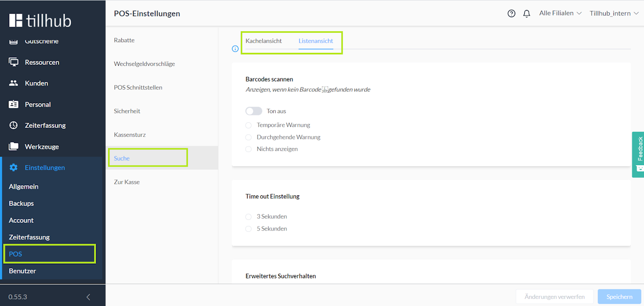The image size is (644, 306).
Task: Click the help question mark icon
Action: (x=511, y=14)
